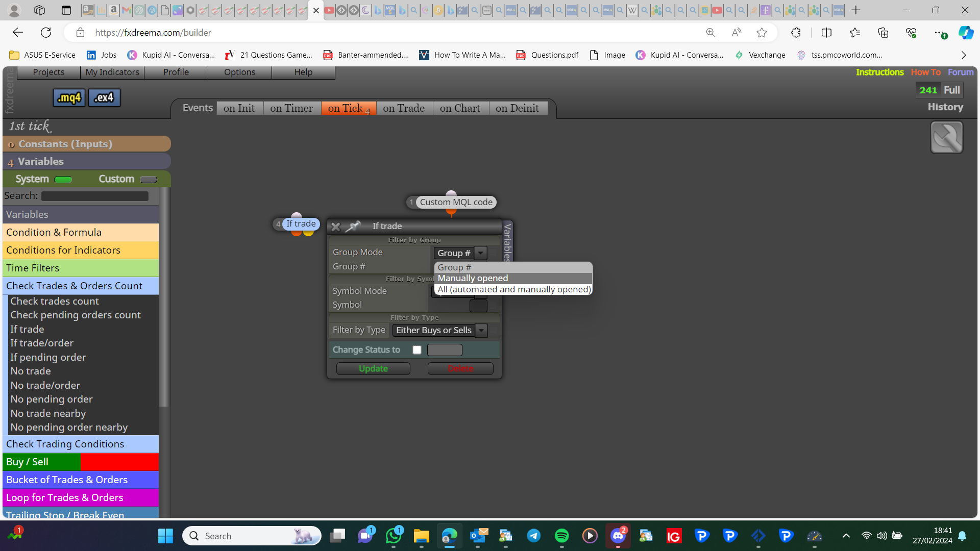Screen dimensions: 980x551
Task: Open the Help menu
Action: (x=303, y=72)
